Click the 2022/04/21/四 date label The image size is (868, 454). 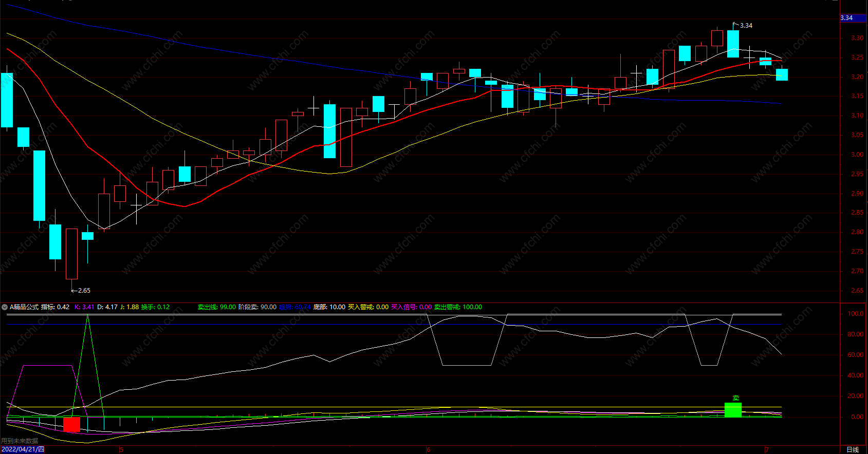tap(23, 449)
